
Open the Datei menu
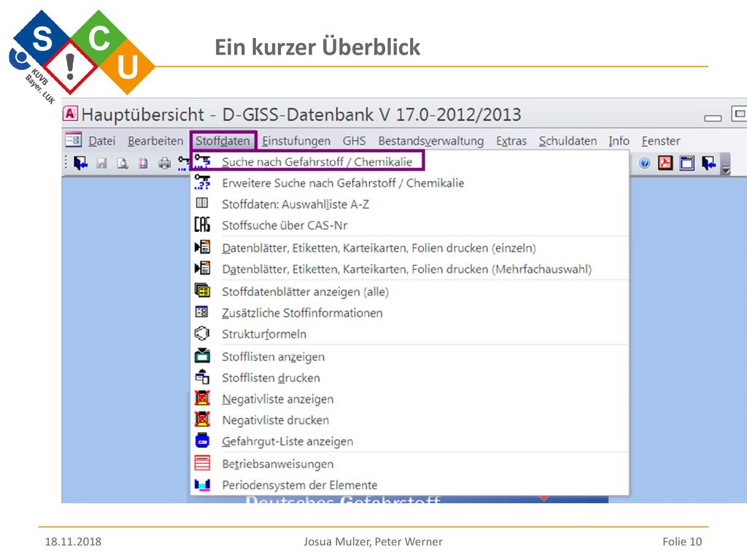tap(102, 141)
